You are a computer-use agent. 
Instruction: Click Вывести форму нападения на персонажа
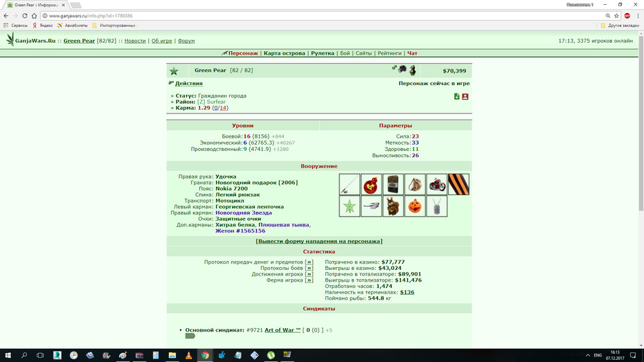click(x=319, y=241)
